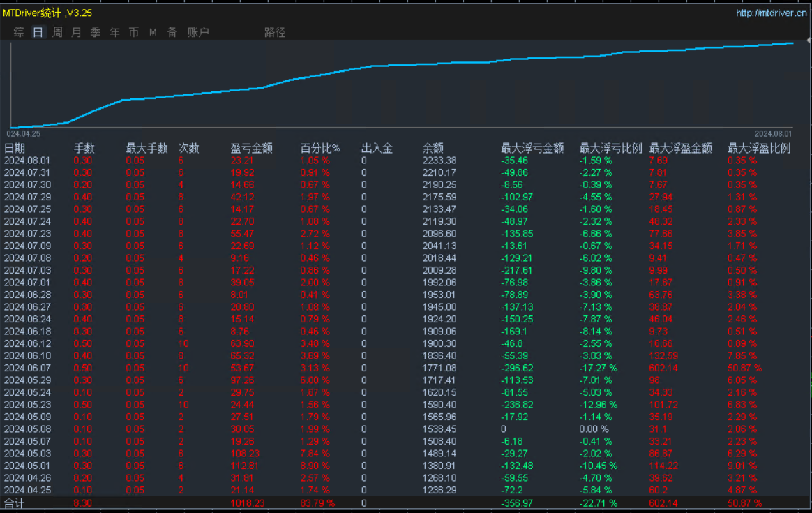The height and width of the screenshot is (513, 812).
Task: Switch to the 季 quarterly tab
Action: tap(96, 32)
